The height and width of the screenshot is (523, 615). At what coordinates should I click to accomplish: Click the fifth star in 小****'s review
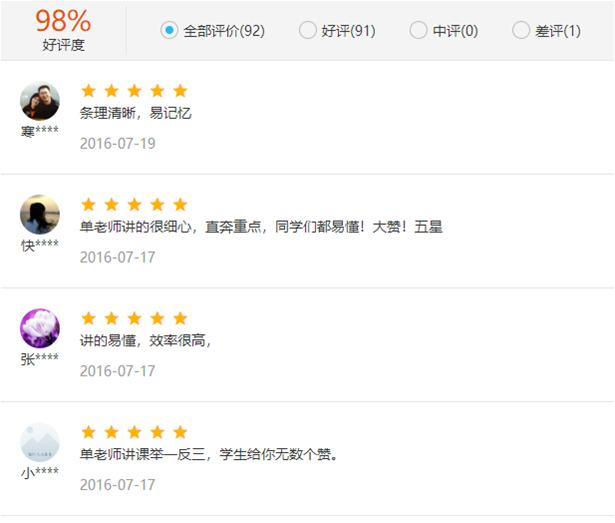point(180,432)
